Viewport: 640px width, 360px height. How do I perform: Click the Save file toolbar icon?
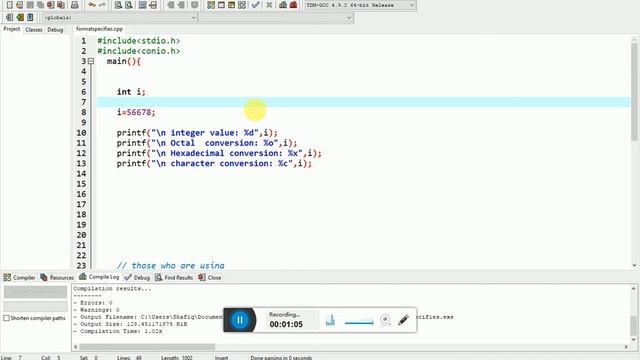coord(30,5)
